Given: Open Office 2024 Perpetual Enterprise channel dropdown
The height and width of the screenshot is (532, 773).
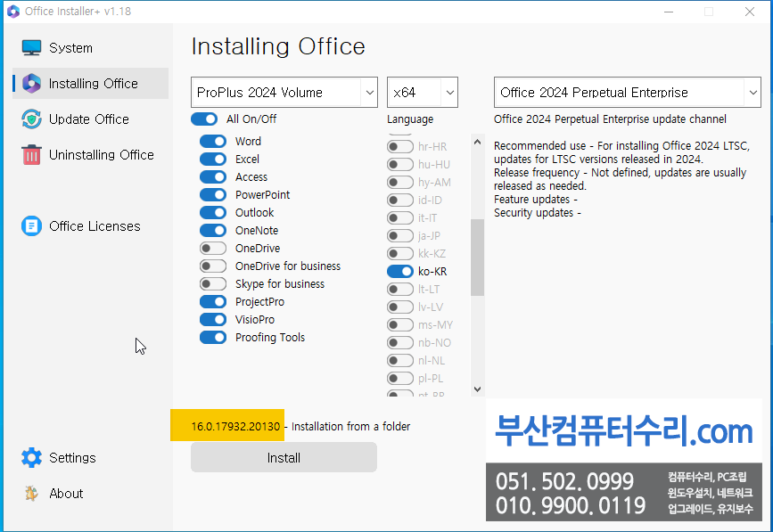Looking at the screenshot, I should [x=628, y=92].
